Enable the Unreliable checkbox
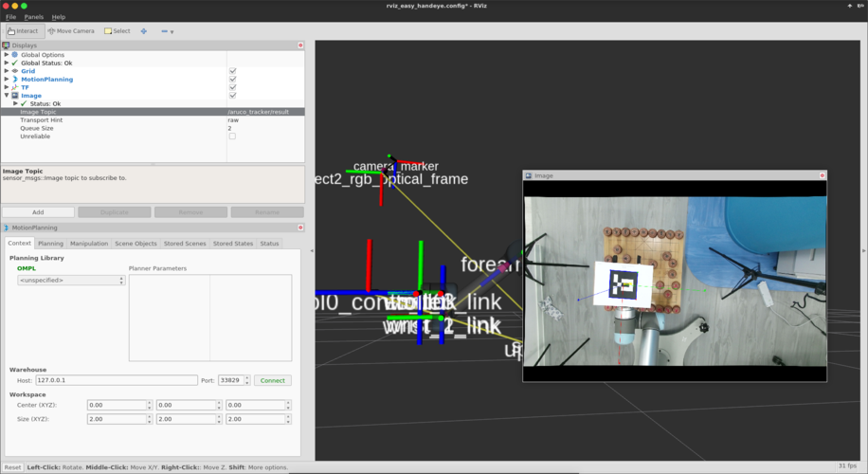The image size is (868, 474). (232, 137)
